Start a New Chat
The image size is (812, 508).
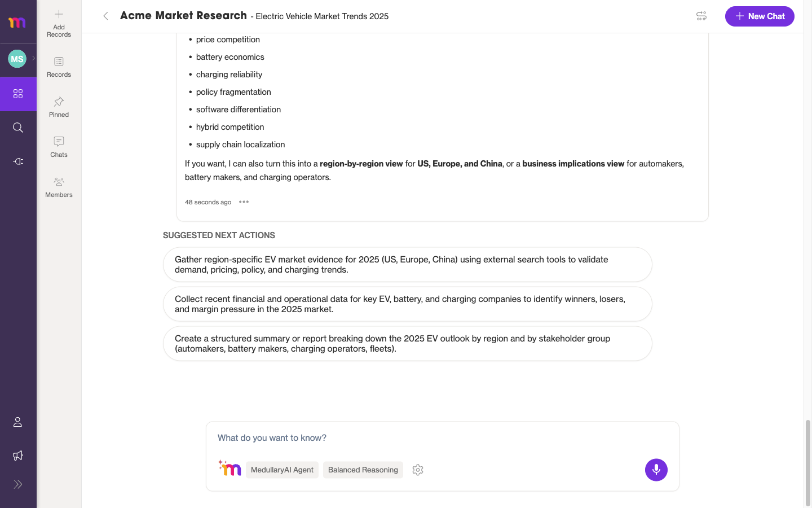(760, 16)
